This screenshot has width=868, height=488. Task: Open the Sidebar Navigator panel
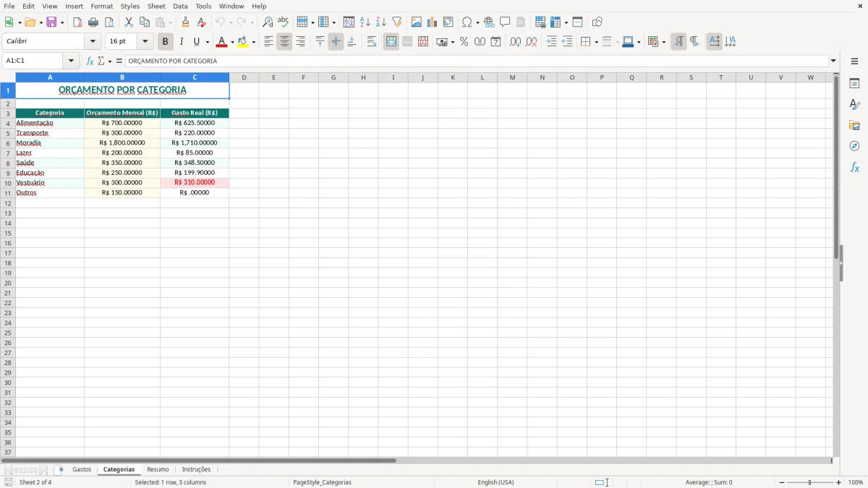click(854, 146)
